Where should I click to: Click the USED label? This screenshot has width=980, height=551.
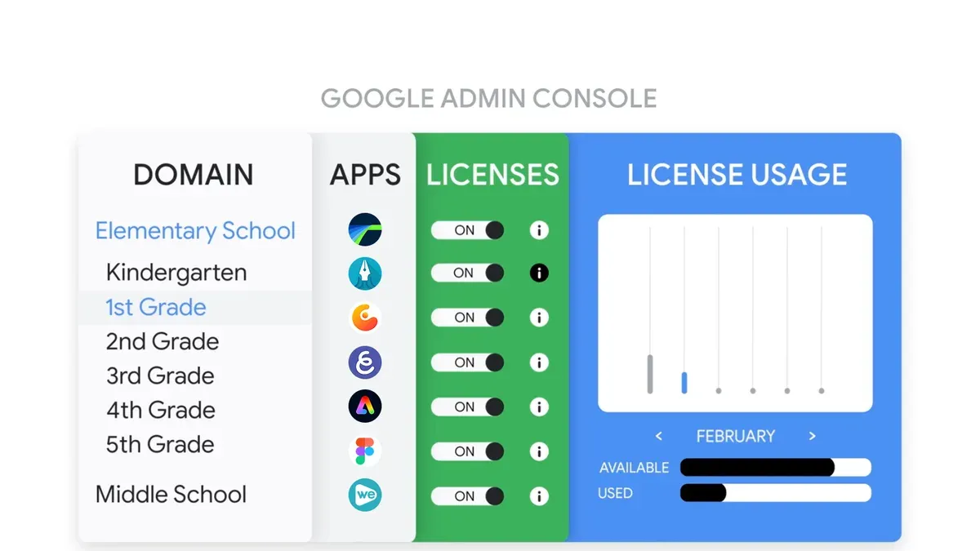[615, 493]
